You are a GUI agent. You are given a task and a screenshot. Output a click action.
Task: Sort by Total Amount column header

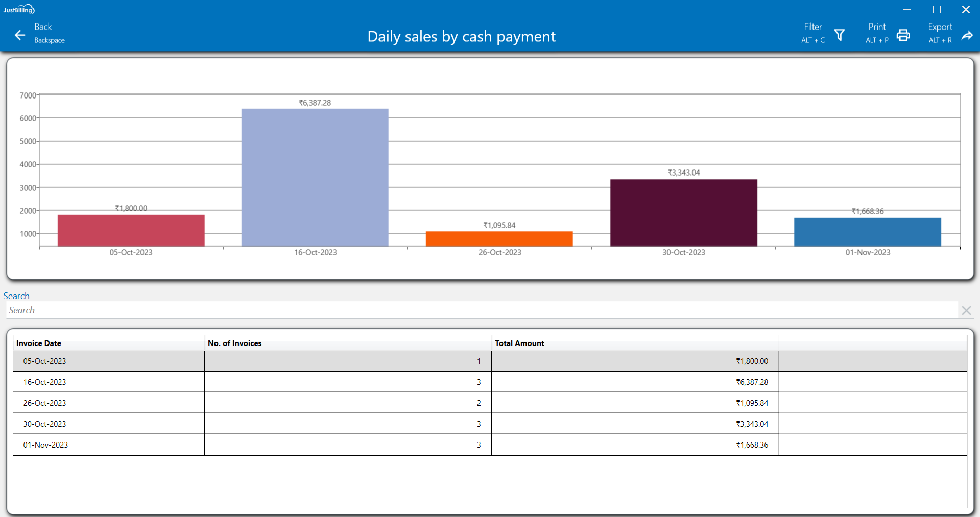click(x=519, y=343)
